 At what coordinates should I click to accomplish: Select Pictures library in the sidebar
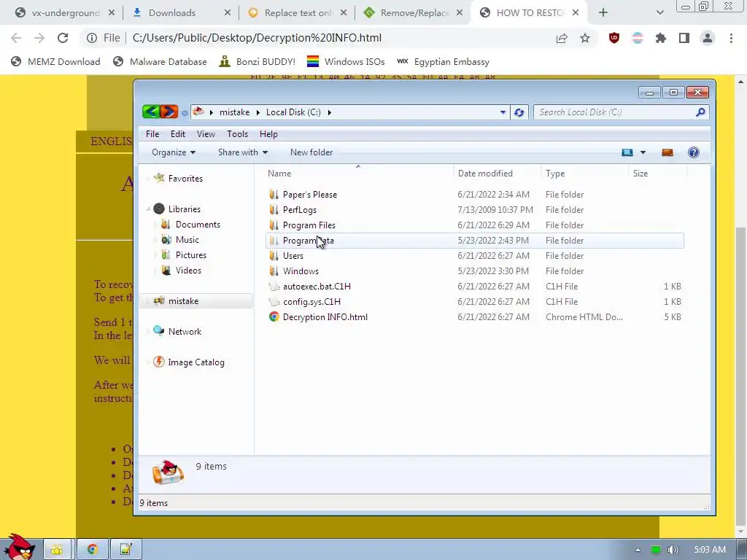click(191, 254)
